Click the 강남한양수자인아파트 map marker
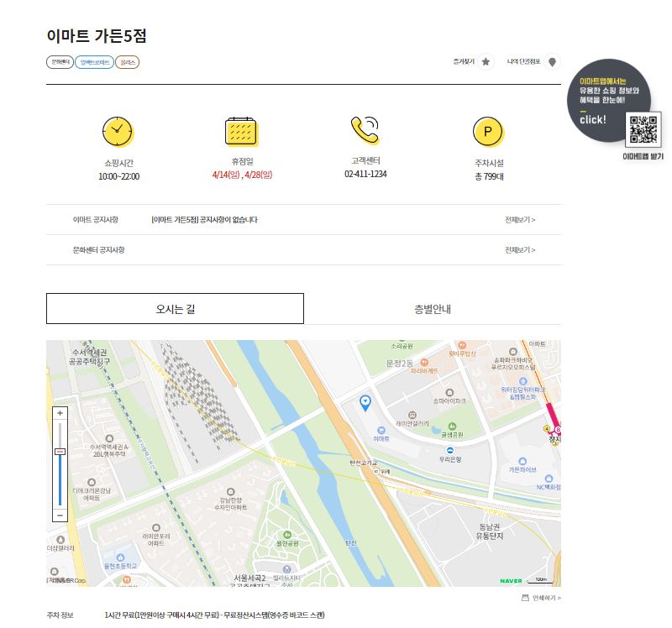The width and height of the screenshot is (672, 628). click(x=230, y=491)
